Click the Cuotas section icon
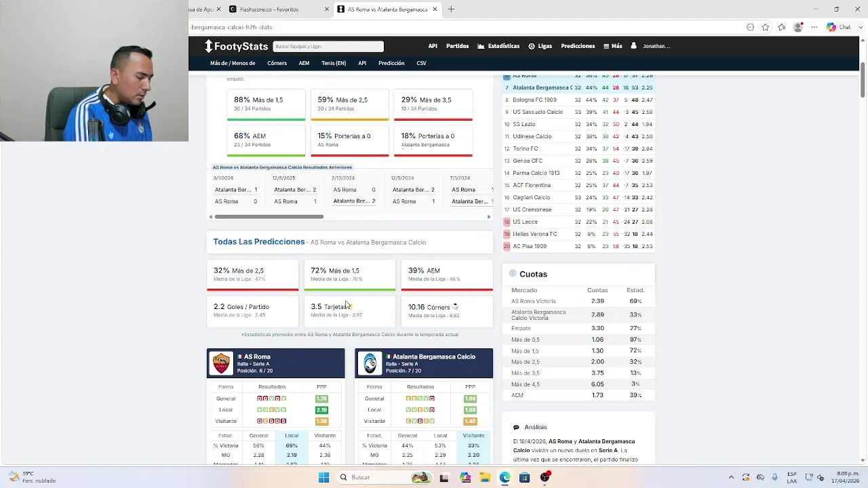 513,274
